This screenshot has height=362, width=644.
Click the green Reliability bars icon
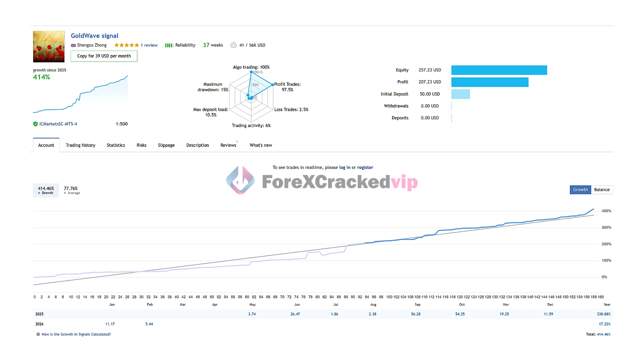169,45
